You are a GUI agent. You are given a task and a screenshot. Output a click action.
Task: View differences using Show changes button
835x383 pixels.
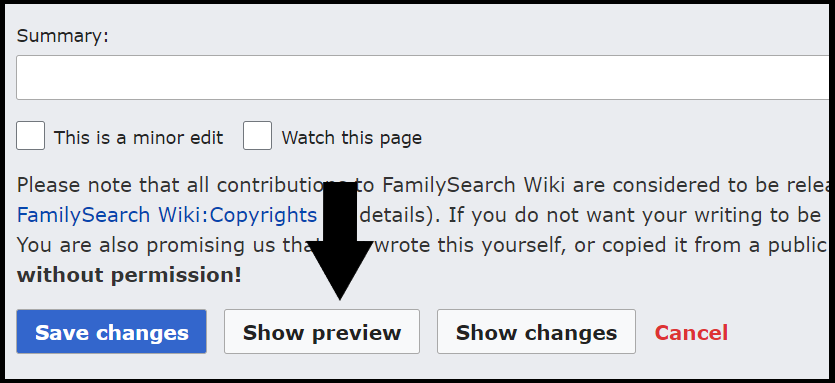[x=536, y=332]
